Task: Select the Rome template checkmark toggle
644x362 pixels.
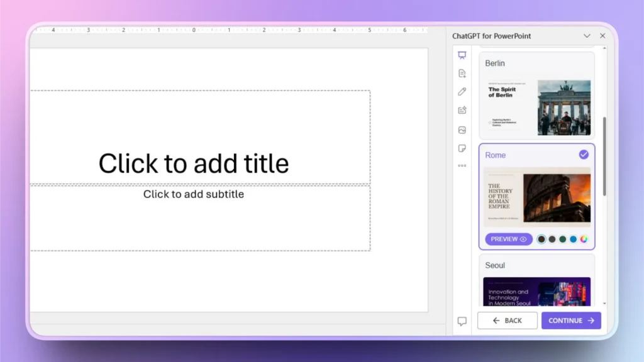Action: click(584, 154)
